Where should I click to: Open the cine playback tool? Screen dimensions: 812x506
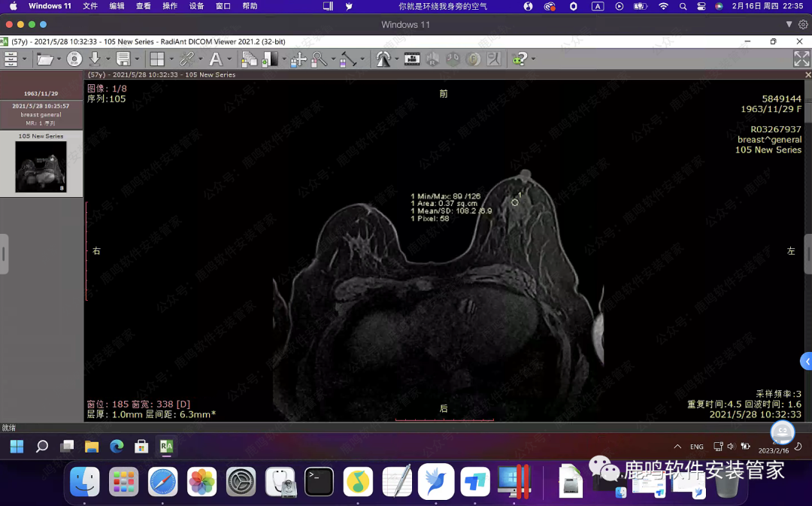tap(412, 59)
